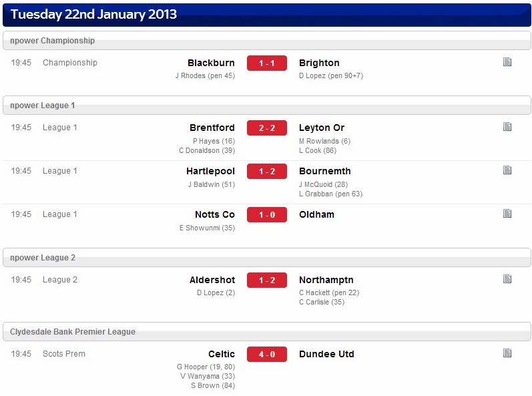Image resolution: width=532 pixels, height=396 pixels.
Task: Open the Leyton Or team link
Action: (322, 128)
